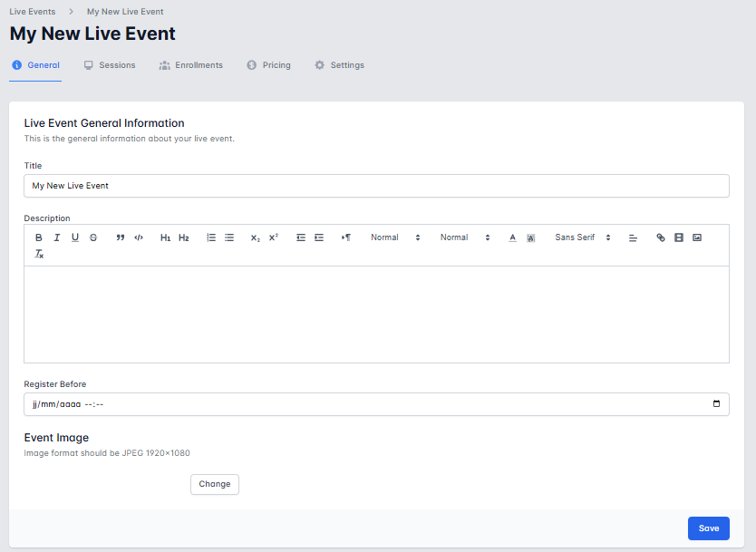Insert an image into the description
756x552 pixels.
pyautogui.click(x=697, y=237)
